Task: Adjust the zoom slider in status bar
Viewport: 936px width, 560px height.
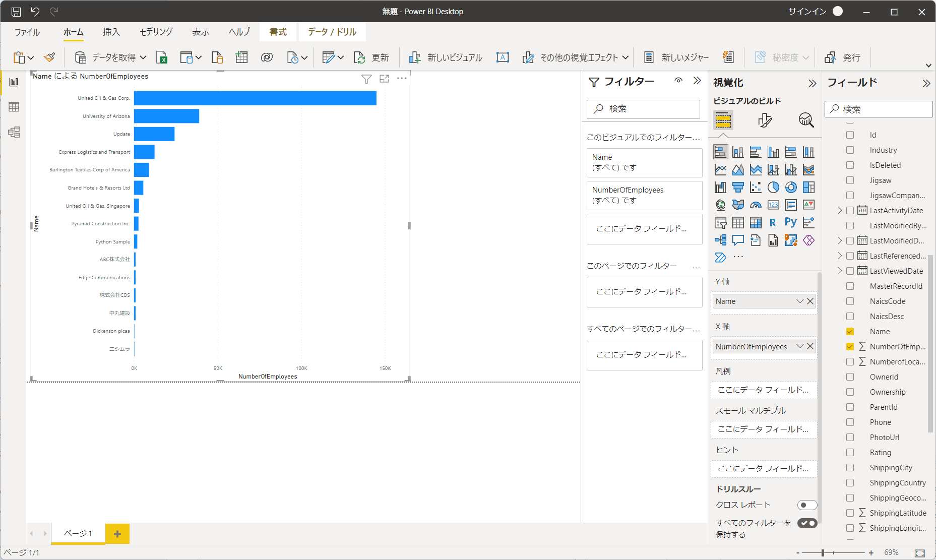Action: click(823, 553)
